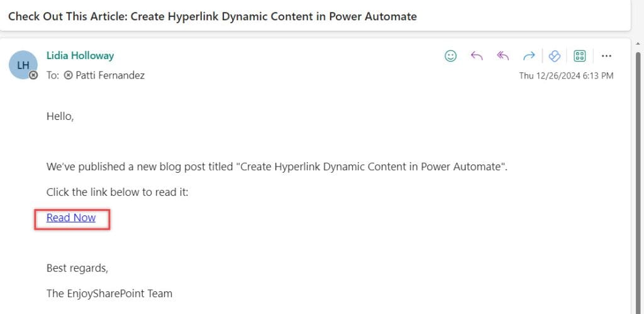The width and height of the screenshot is (644, 314).
Task: Open the Read Now hyperlink
Action: (71, 218)
